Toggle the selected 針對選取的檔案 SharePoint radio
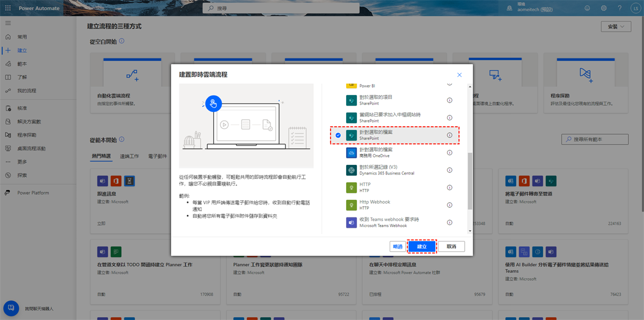This screenshot has width=644, height=320. click(338, 135)
